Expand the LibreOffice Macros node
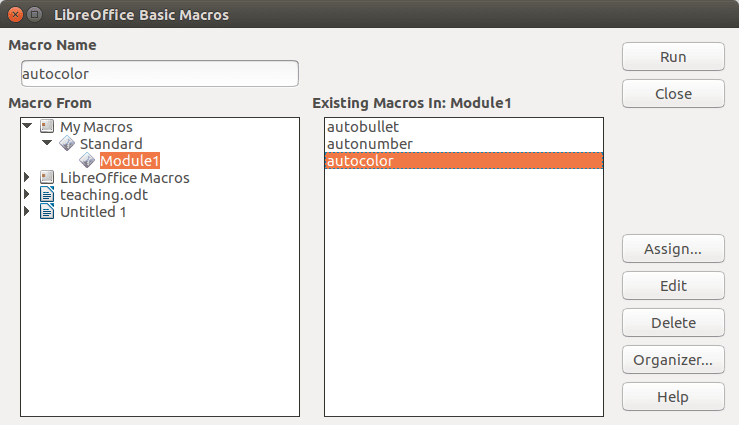Image resolution: width=739 pixels, height=425 pixels. pos(27,178)
